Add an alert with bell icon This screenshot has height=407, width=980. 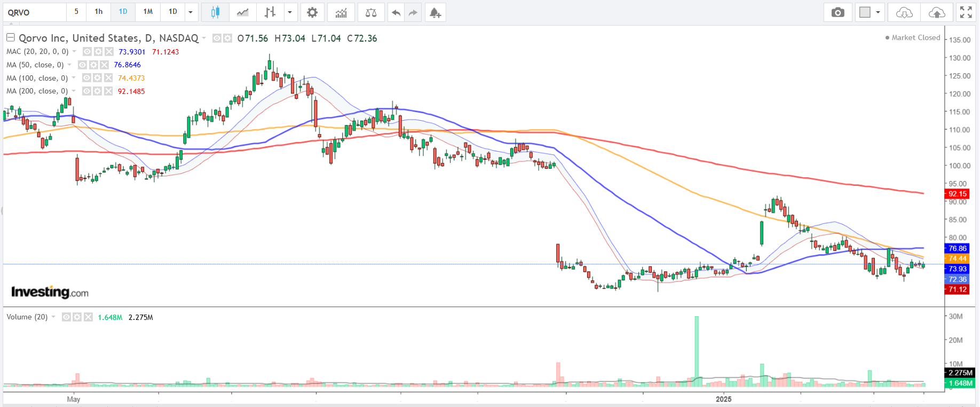pyautogui.click(x=436, y=12)
